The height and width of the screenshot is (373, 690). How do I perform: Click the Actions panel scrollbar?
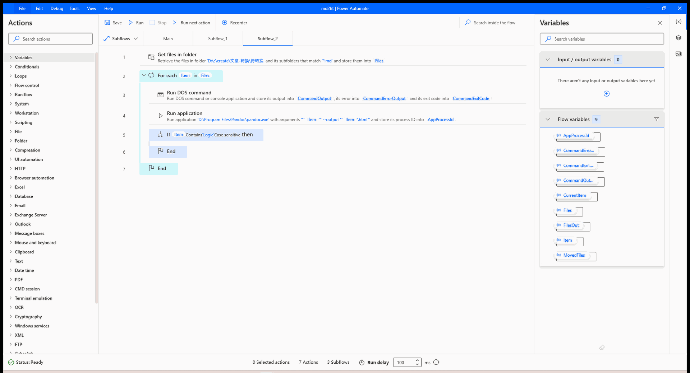point(96,178)
